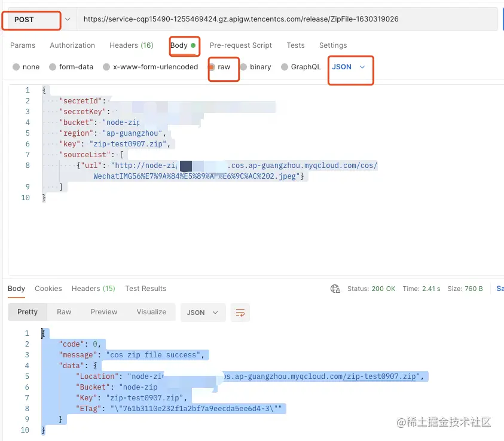
Task: Click the "Bucket": "node-zip response line
Action: tap(117, 387)
